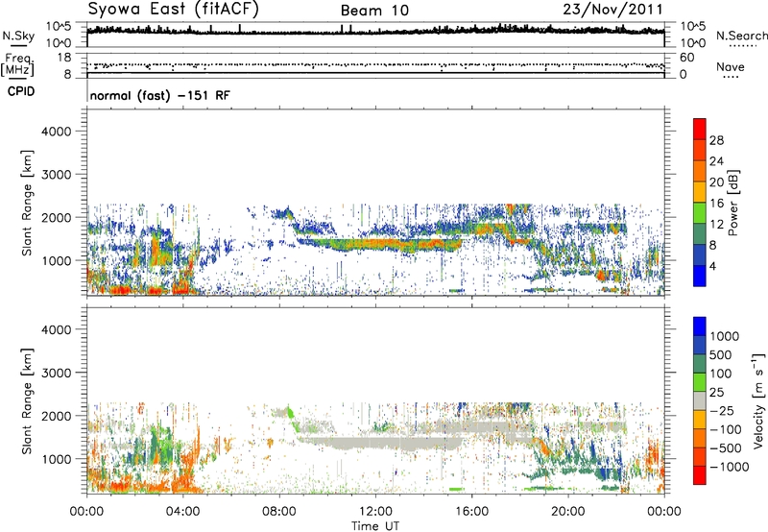This screenshot has width=768, height=532.
Task: Click the 'Syowa East (fitACF)' title
Action: coord(173,9)
